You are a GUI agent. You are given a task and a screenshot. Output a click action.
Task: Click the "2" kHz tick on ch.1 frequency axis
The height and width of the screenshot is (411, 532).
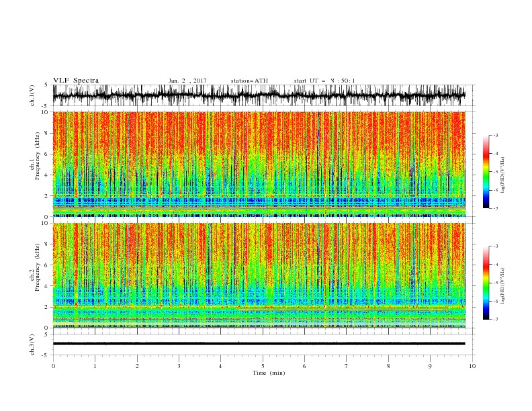47,195
